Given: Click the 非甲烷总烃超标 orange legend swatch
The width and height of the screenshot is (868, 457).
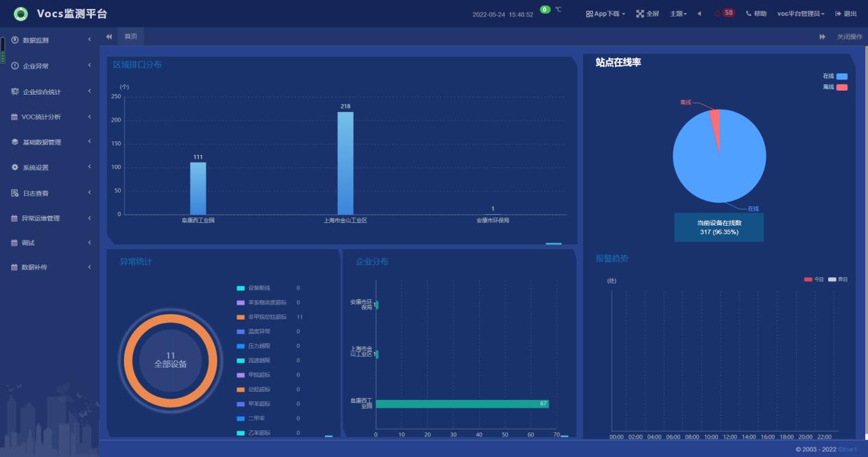Looking at the screenshot, I should (x=241, y=317).
